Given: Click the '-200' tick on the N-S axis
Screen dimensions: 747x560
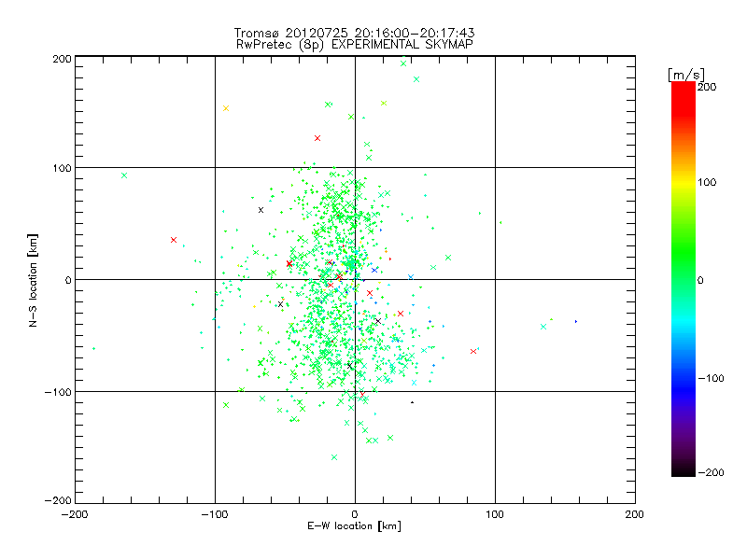Looking at the screenshot, I should pos(58,501).
